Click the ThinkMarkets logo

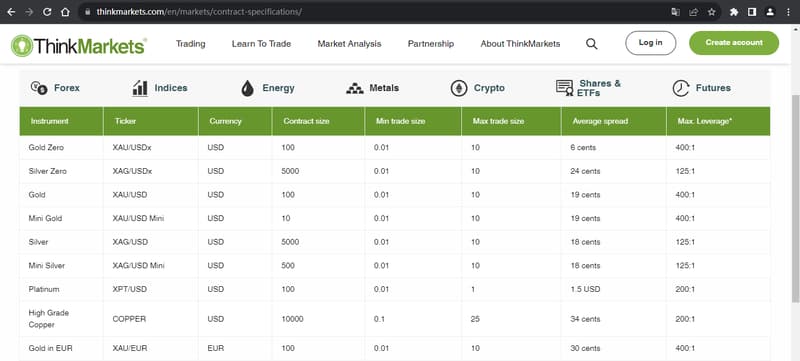click(x=79, y=45)
